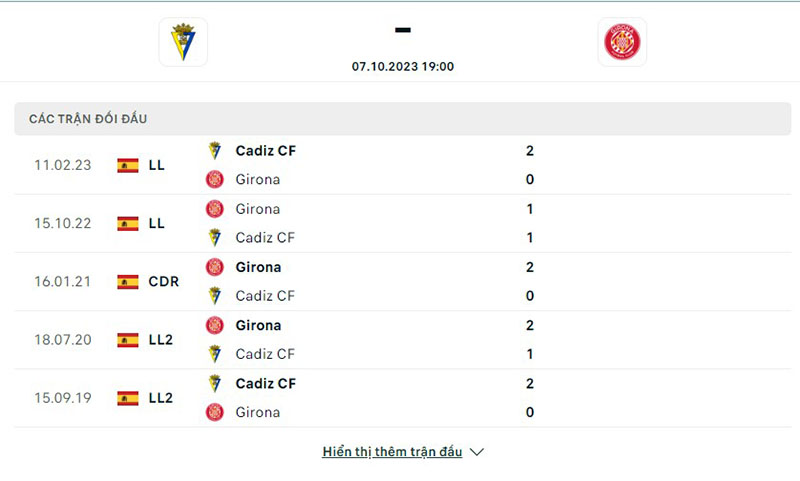The width and height of the screenshot is (800, 481).
Task: Click the Cadiz CF logo in the 11.02.23 match
Action: tap(214, 151)
